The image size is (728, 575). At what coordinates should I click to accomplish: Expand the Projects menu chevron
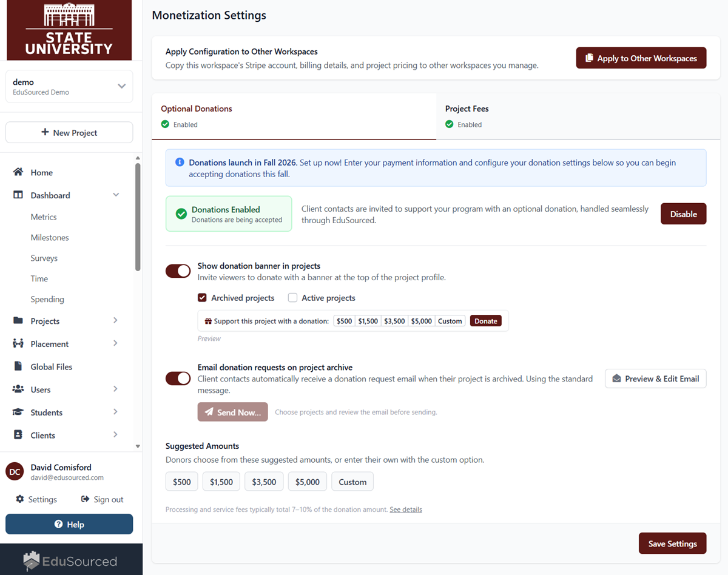pyautogui.click(x=115, y=320)
